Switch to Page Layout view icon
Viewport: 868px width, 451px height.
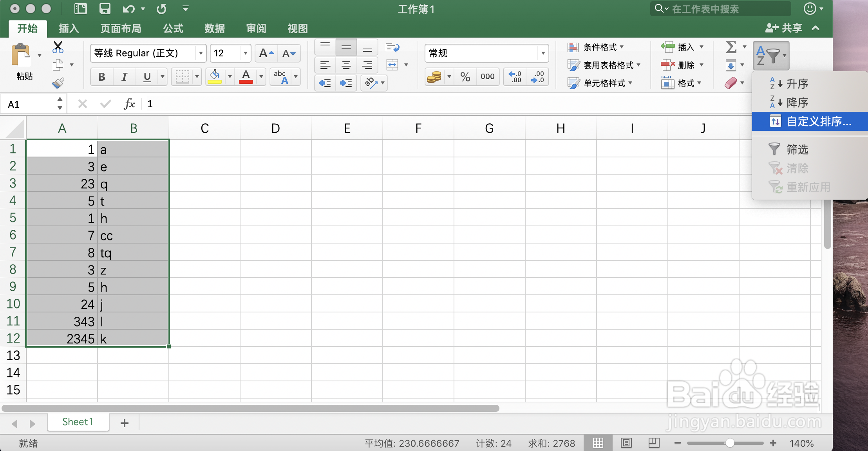(626, 443)
